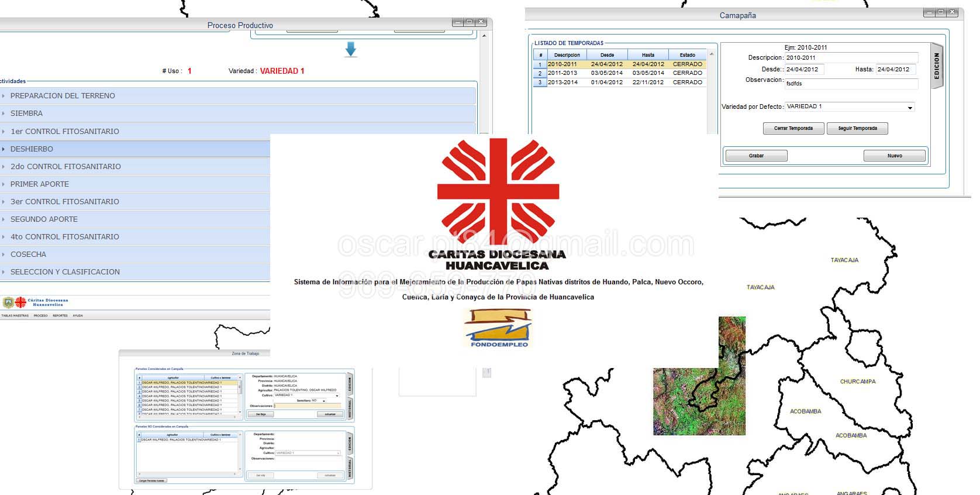
Task: Select the 2010-2011 season row
Action: click(620, 64)
